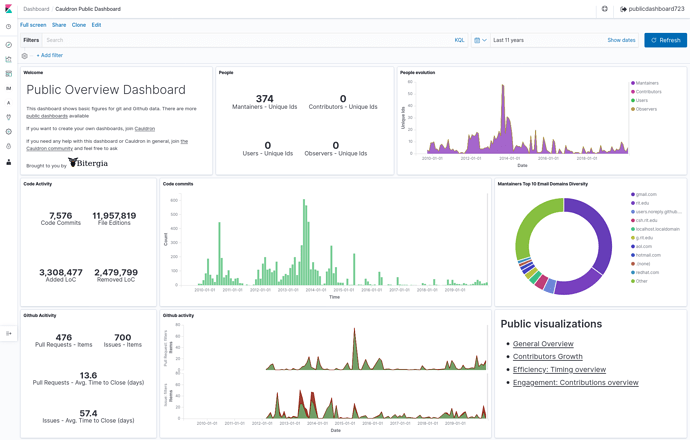Select the Other legend entry
Viewport: 690px width, 440px height.
639,281
